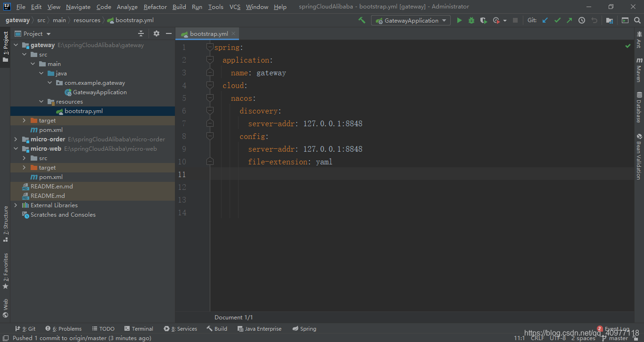Click the CRLF line separator status entry
Screen dimensions: 644x342
tap(537, 338)
